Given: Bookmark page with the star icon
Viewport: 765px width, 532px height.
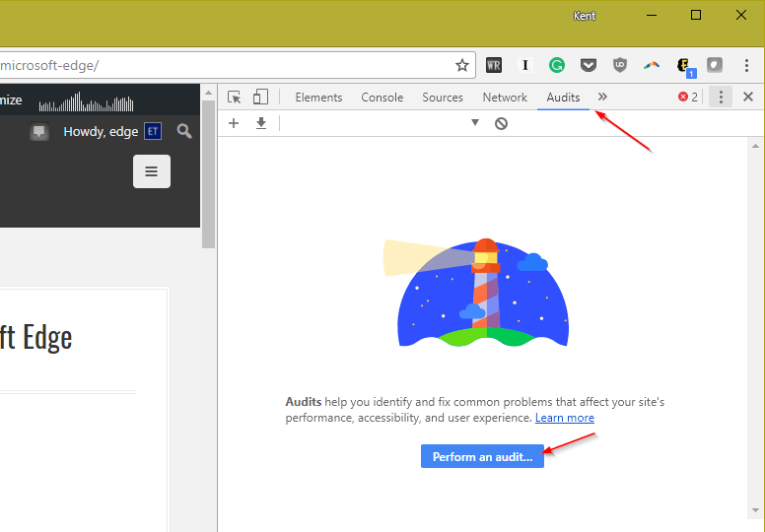Looking at the screenshot, I should [462, 65].
